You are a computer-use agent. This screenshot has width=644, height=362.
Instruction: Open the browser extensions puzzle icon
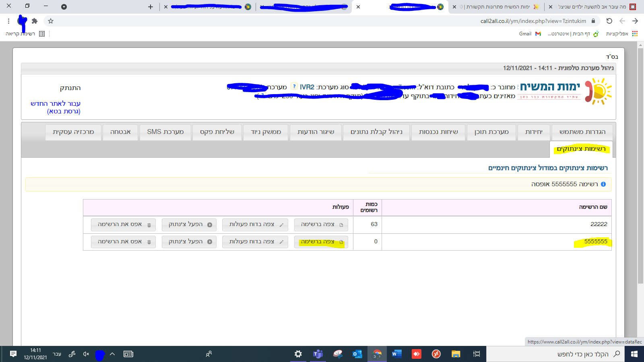pos(35,21)
